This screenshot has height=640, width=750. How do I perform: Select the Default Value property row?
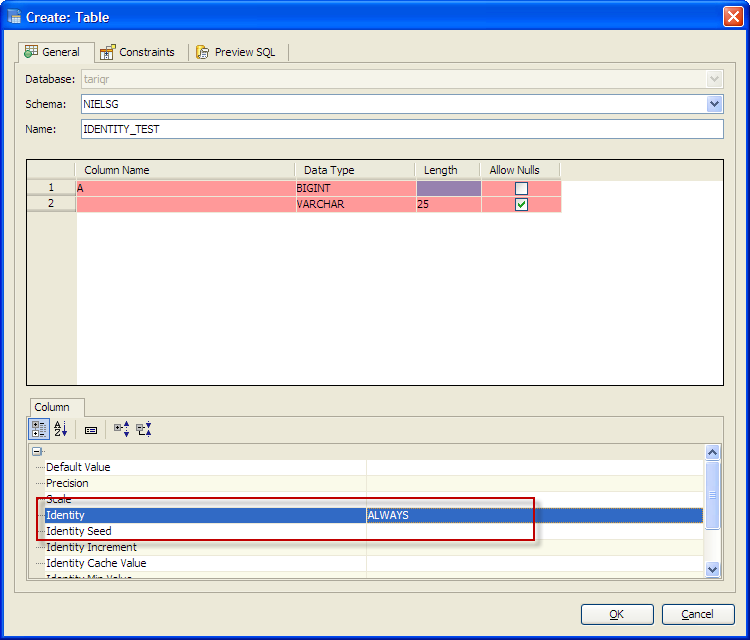(374, 467)
